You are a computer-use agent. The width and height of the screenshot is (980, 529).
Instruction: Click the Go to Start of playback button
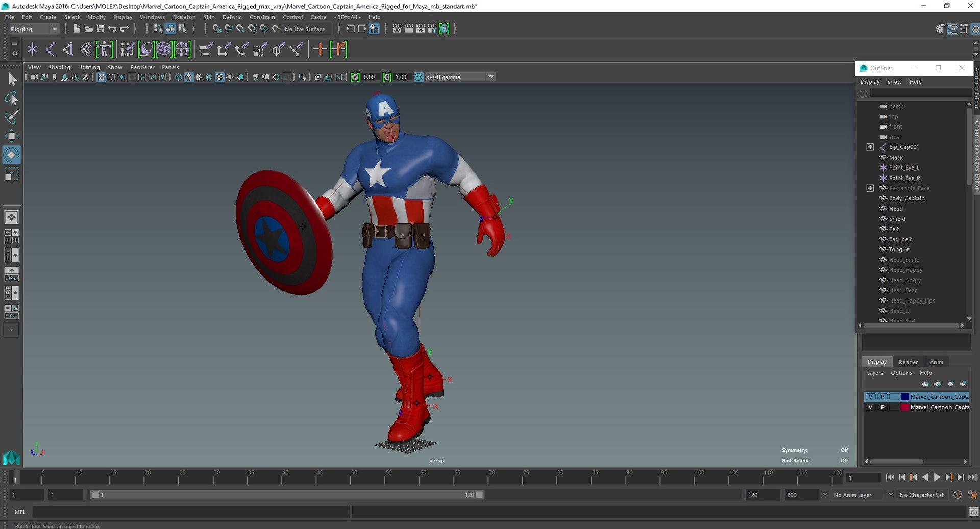890,477
